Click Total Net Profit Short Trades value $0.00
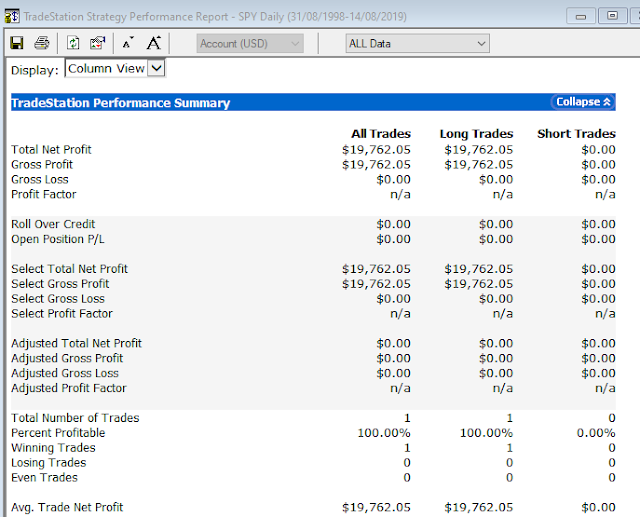Screen dimensions: 640x517 pos(598,150)
